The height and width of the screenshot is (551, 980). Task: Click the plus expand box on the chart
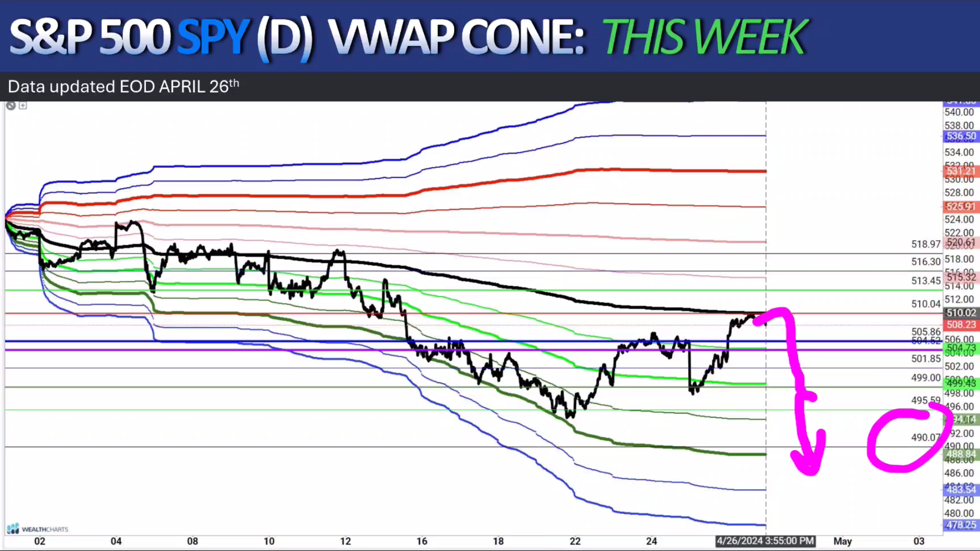click(x=23, y=106)
